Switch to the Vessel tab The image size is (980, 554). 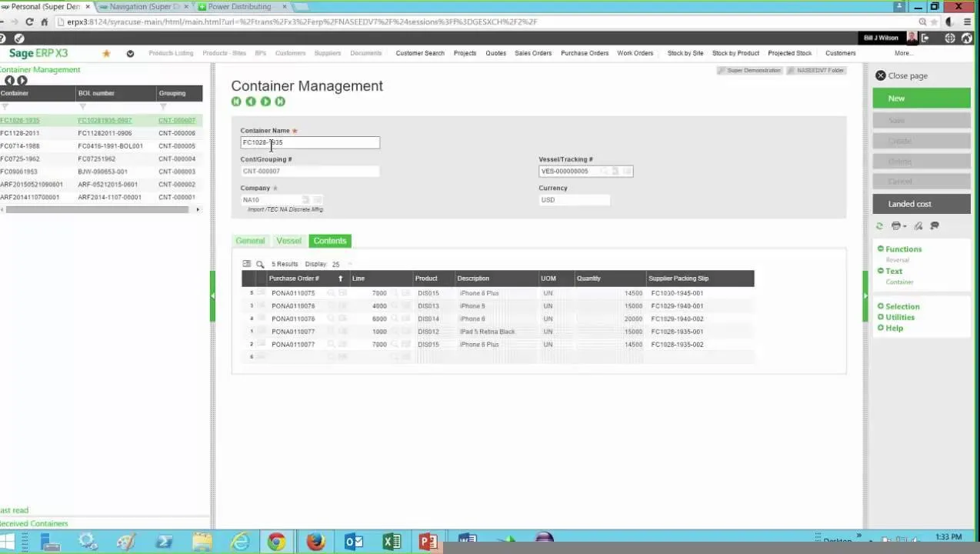point(288,241)
